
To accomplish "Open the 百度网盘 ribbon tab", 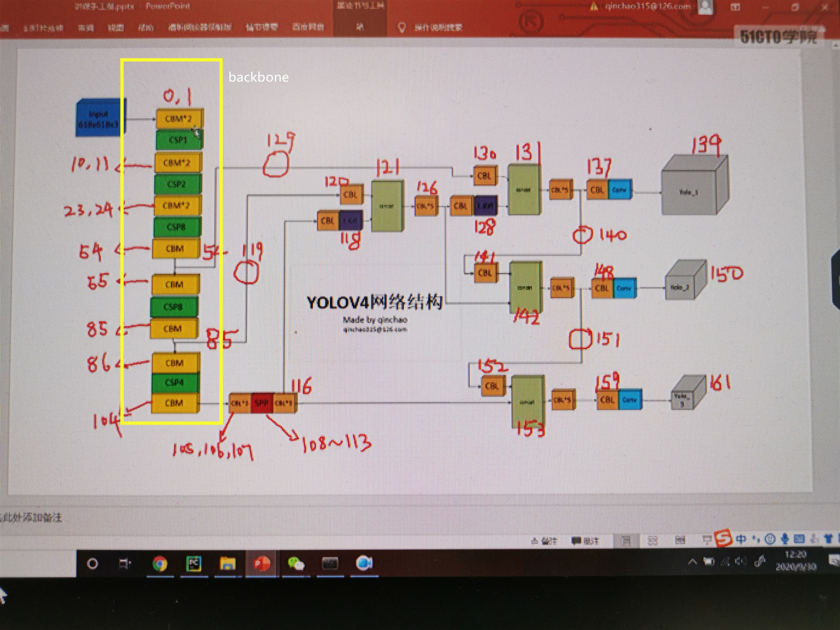I will coord(308,27).
